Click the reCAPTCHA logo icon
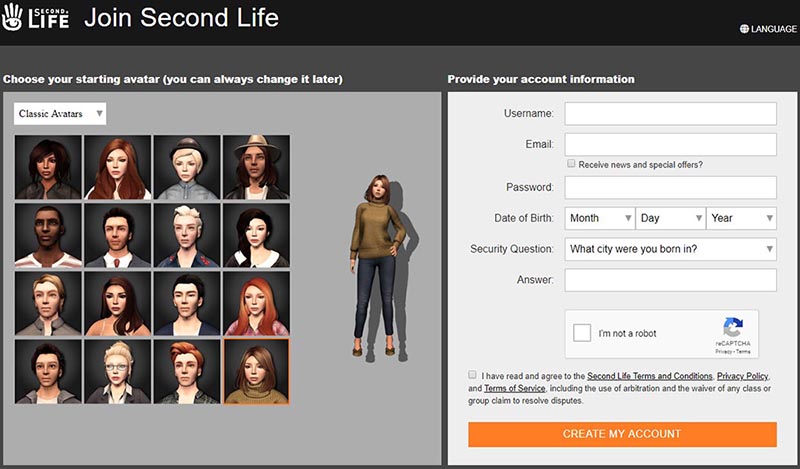800x469 pixels. click(733, 327)
